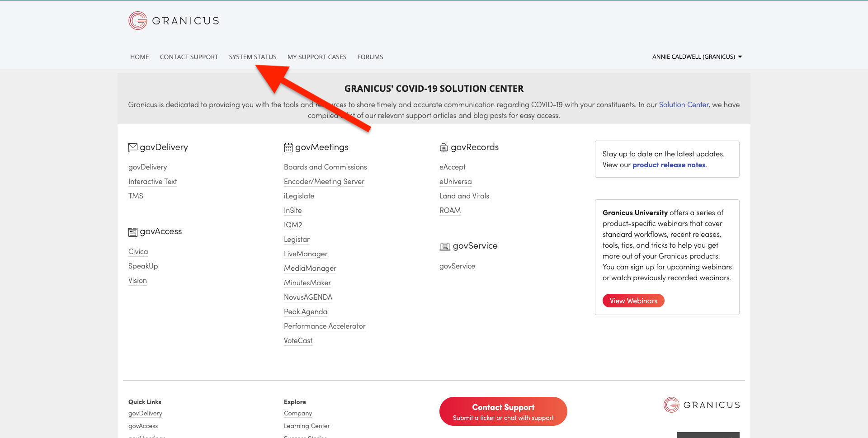Viewport: 868px width, 438px height.
Task: Click the envelope icon beside govDelivery
Action: [x=133, y=147]
